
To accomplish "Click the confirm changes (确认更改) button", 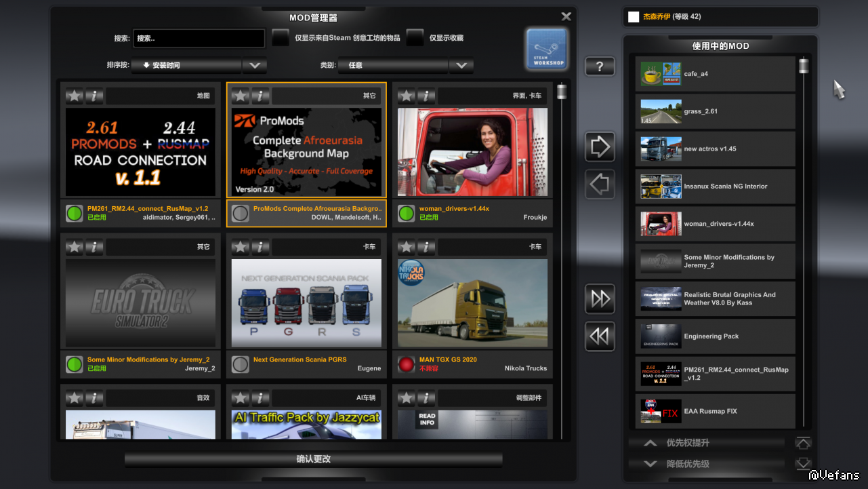I will click(x=313, y=459).
